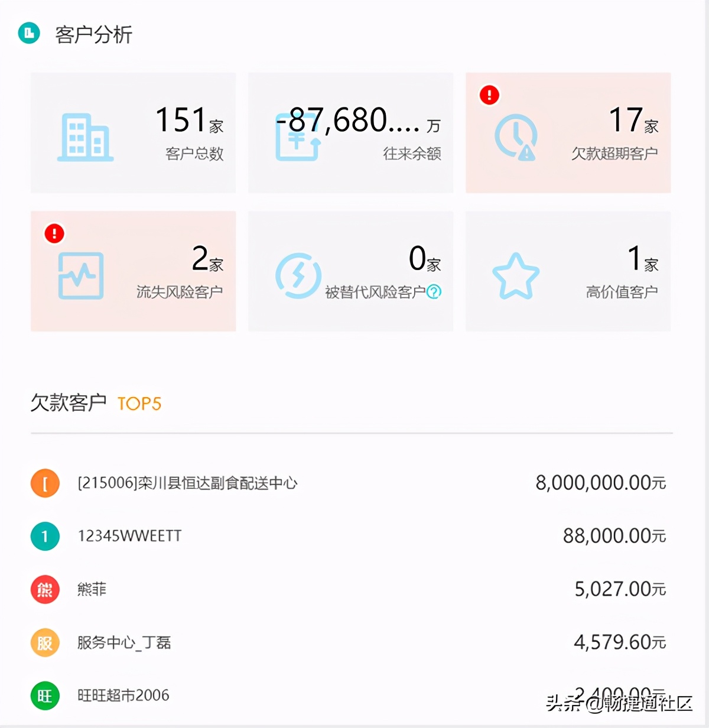The height and width of the screenshot is (728, 709).
Task: Click the red 熊 avatar of 熊菲
Action: tap(45, 589)
